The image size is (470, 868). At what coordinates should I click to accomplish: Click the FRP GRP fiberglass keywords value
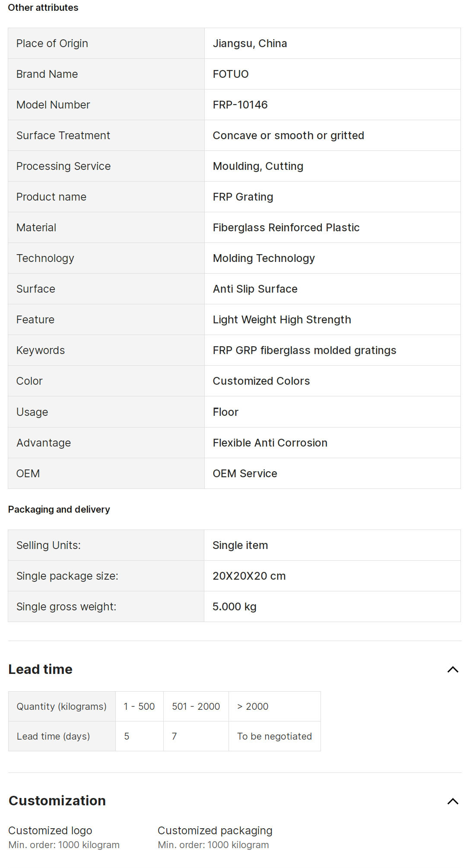click(304, 351)
